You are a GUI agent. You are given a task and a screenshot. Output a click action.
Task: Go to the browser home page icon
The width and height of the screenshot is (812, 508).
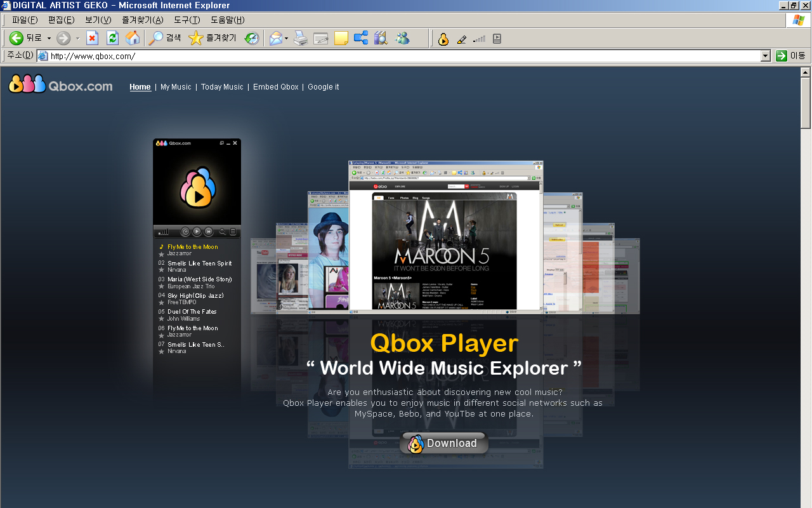tap(133, 38)
